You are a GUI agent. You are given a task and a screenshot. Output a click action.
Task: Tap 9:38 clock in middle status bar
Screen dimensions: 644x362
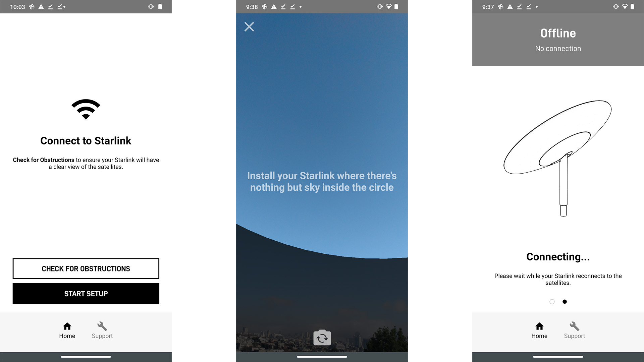(x=252, y=7)
